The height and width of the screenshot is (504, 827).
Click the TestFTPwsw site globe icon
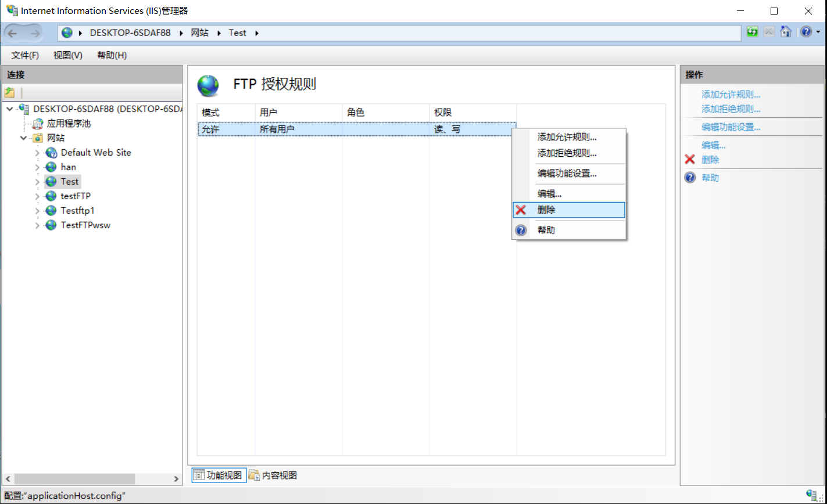tap(51, 225)
